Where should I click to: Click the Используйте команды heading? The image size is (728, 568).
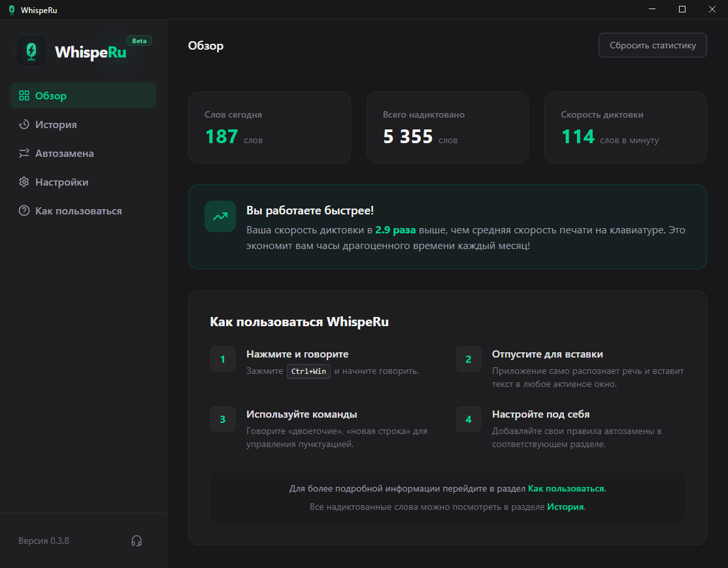[x=302, y=414]
